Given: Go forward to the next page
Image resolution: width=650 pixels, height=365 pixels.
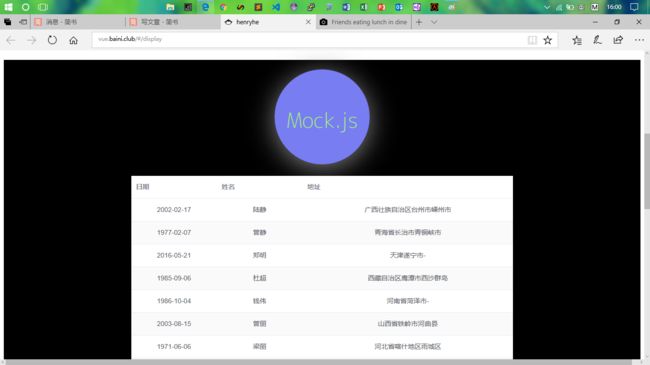Looking at the screenshot, I should [x=32, y=40].
